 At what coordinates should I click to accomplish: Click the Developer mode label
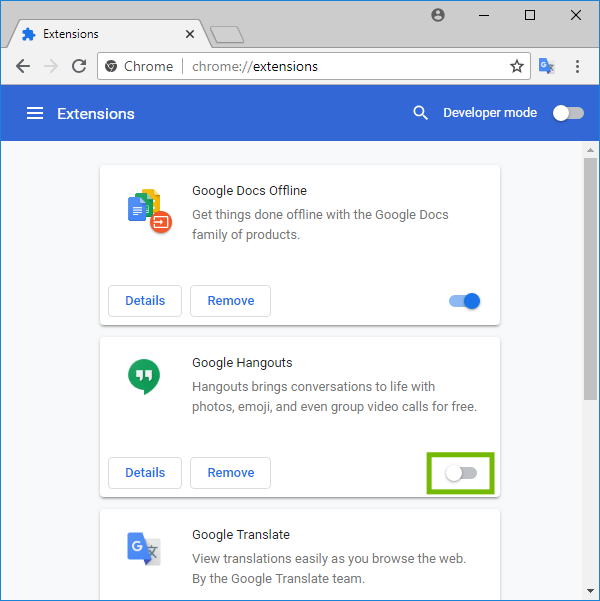point(490,113)
